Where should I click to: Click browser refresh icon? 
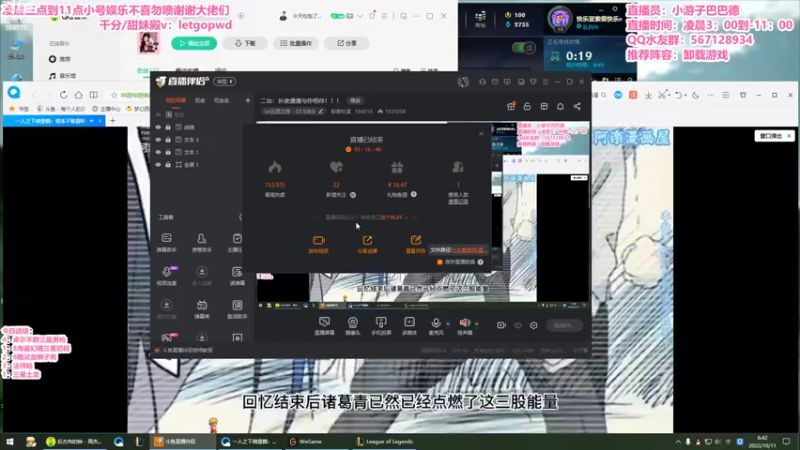(x=63, y=95)
